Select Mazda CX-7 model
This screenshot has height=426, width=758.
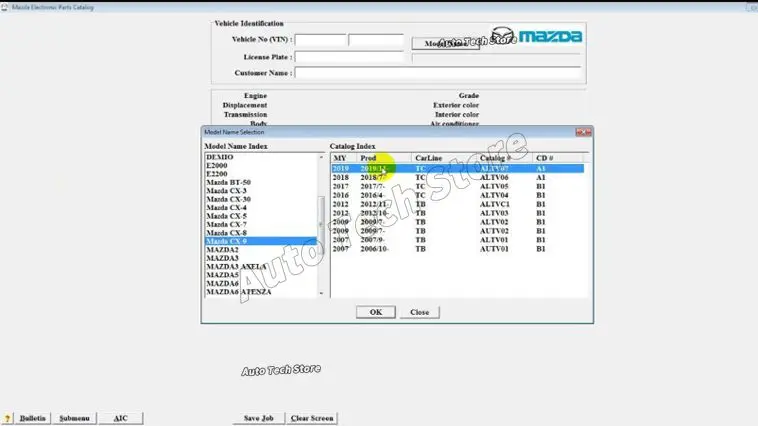click(226, 224)
